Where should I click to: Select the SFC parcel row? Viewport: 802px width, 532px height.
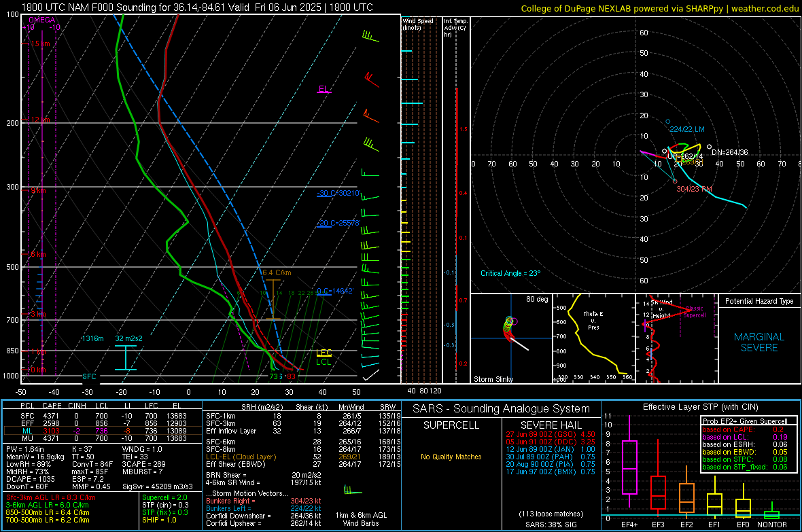(103, 416)
